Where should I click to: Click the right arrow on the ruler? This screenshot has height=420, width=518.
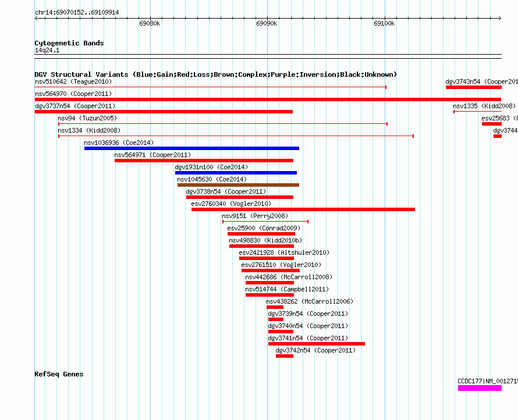(500, 19)
